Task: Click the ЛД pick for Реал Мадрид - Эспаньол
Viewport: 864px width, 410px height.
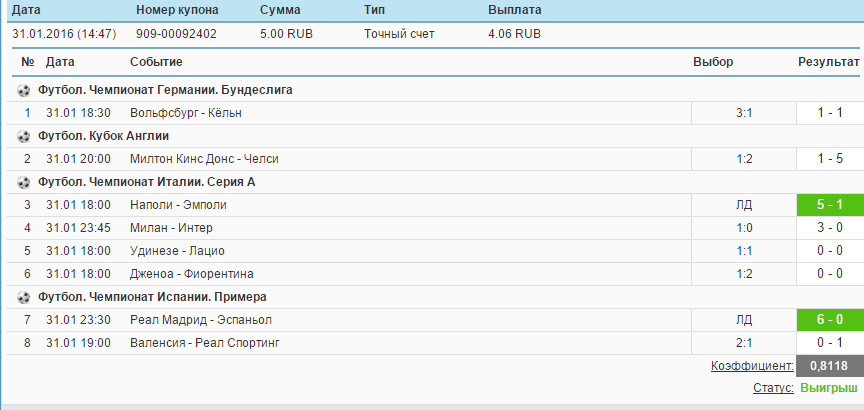Action: [x=744, y=320]
